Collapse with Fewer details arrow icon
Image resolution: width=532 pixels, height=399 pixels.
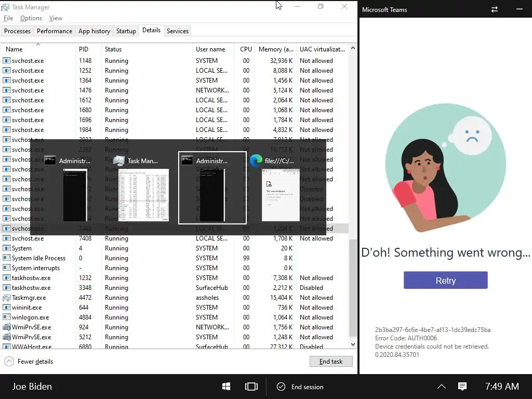click(x=9, y=362)
